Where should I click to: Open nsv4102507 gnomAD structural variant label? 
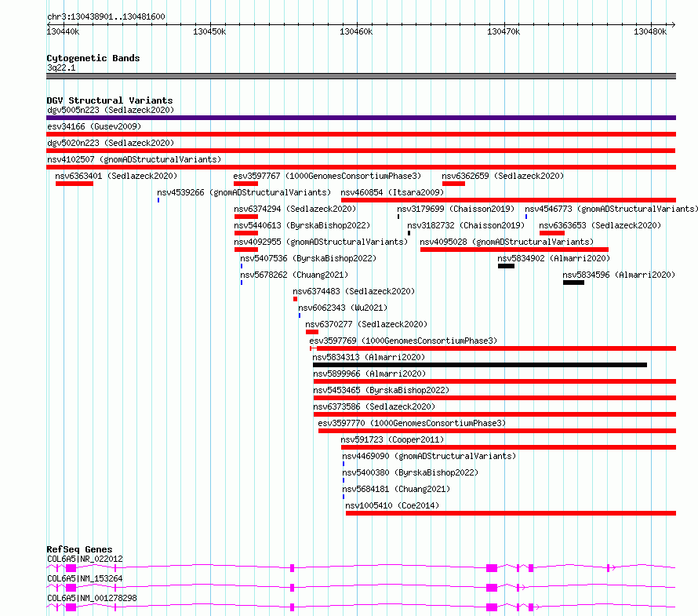click(134, 159)
